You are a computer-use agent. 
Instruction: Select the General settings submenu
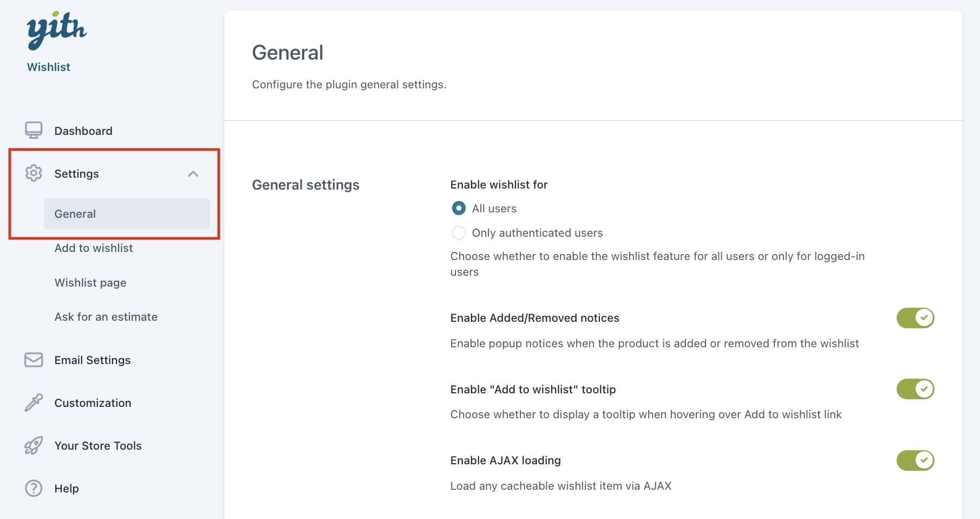tap(127, 213)
